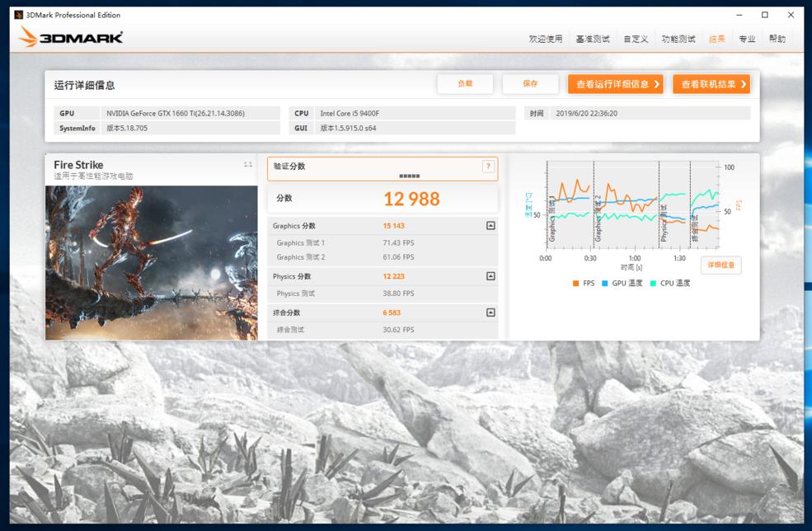812x531 pixels.
Task: Open 详细信息 under the performance chart
Action: coord(721,265)
